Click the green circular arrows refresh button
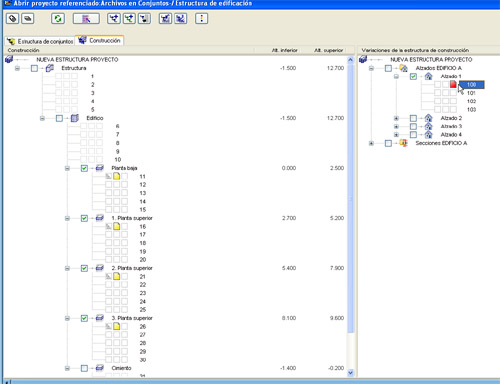Viewport: 500px width, 384px height. click(58, 19)
